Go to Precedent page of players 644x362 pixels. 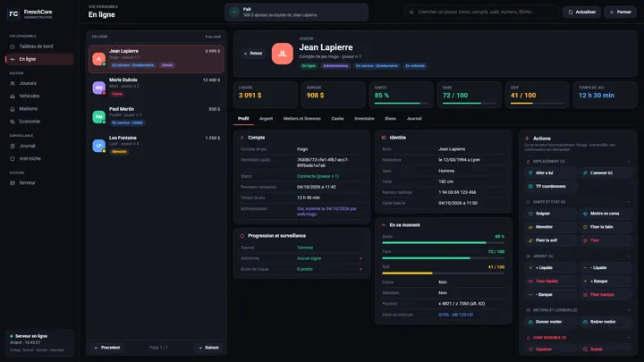[107, 348]
